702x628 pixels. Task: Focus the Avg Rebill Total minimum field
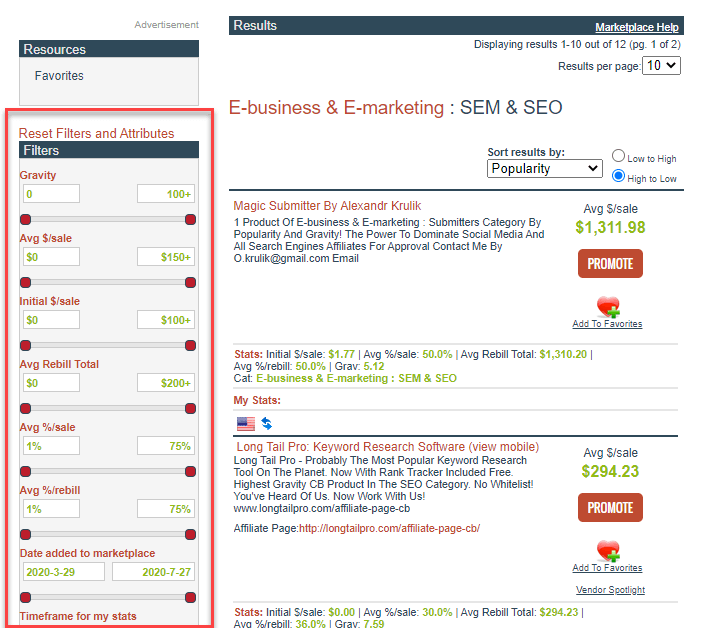click(x=51, y=383)
